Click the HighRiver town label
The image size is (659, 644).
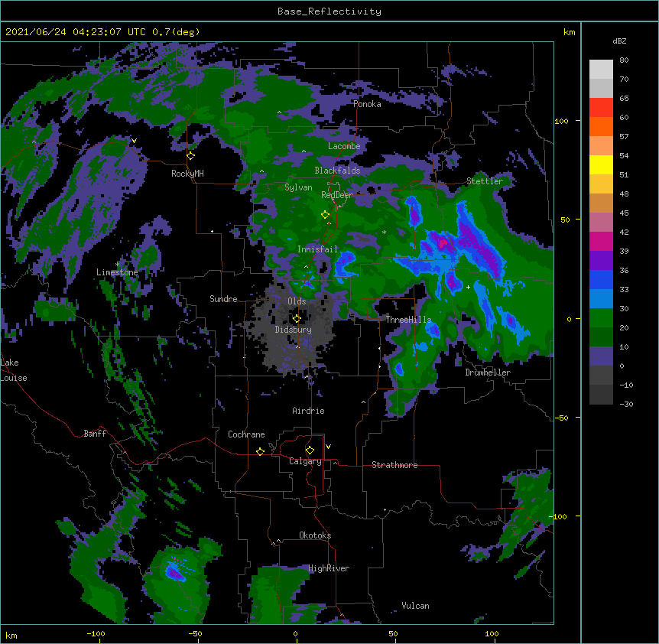tap(329, 568)
